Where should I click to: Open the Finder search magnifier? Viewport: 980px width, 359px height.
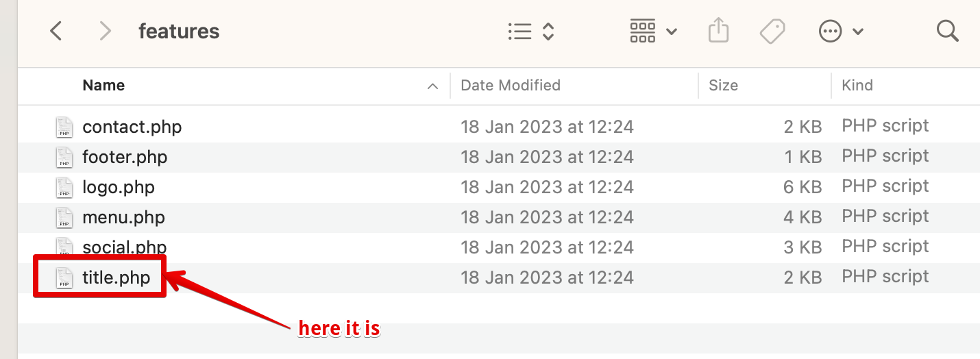click(947, 31)
